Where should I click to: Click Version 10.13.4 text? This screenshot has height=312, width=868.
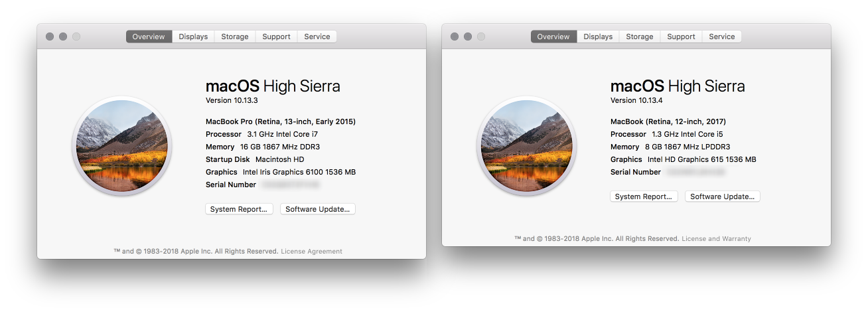pos(636,101)
